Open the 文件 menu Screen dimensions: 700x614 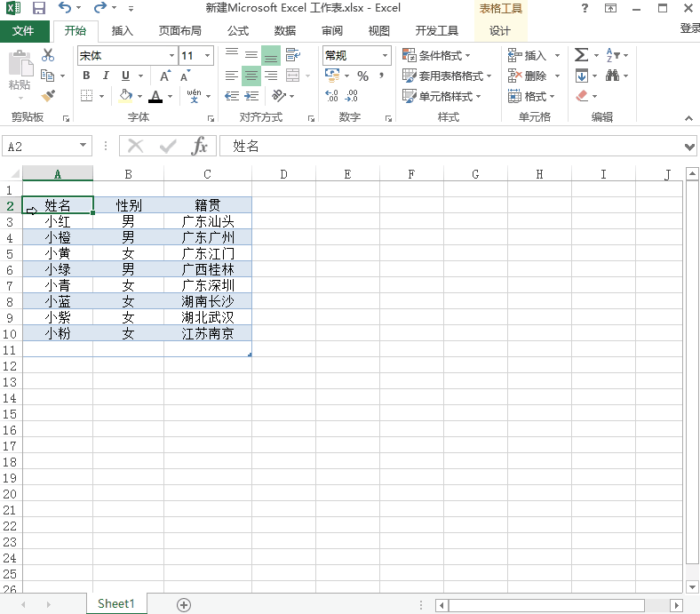click(x=24, y=30)
